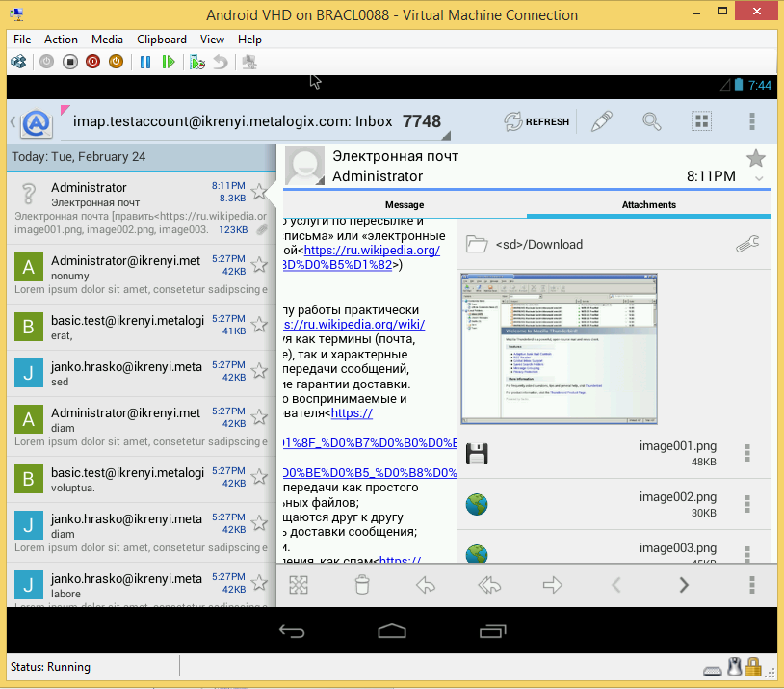
Task: Tap the Android recent apps button
Action: [492, 631]
